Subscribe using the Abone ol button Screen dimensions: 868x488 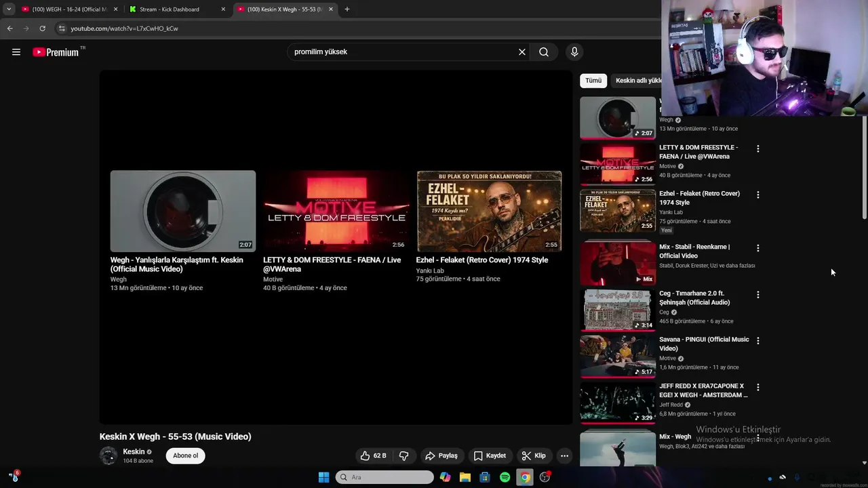[x=185, y=455]
